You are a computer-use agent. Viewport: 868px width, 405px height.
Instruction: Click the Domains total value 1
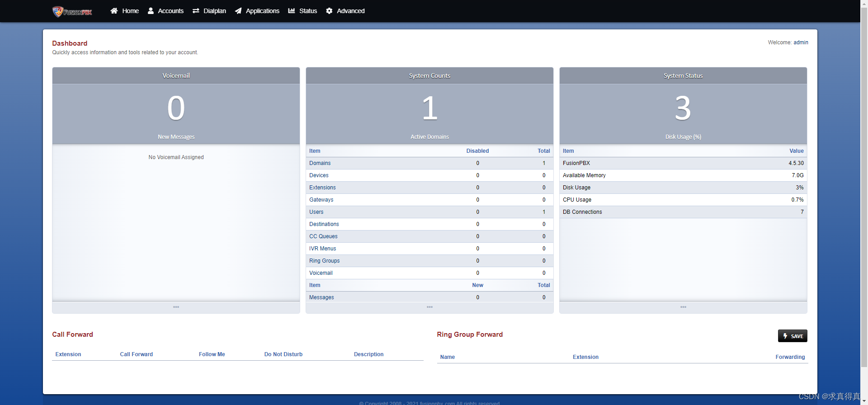[x=544, y=163]
